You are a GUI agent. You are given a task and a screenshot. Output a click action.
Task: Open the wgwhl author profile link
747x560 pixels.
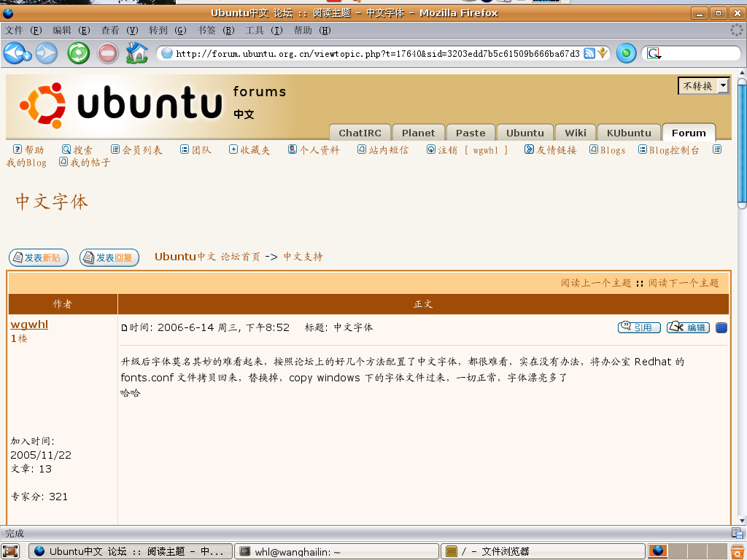[x=29, y=324]
